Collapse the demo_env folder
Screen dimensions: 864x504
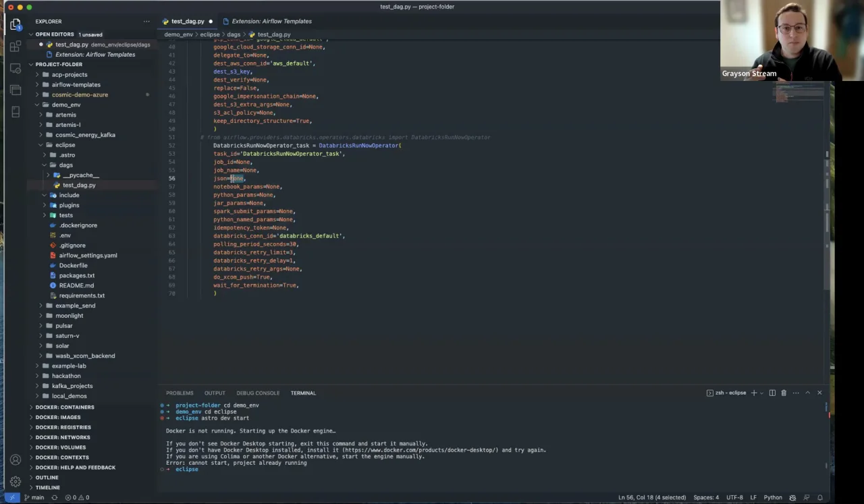66,105
